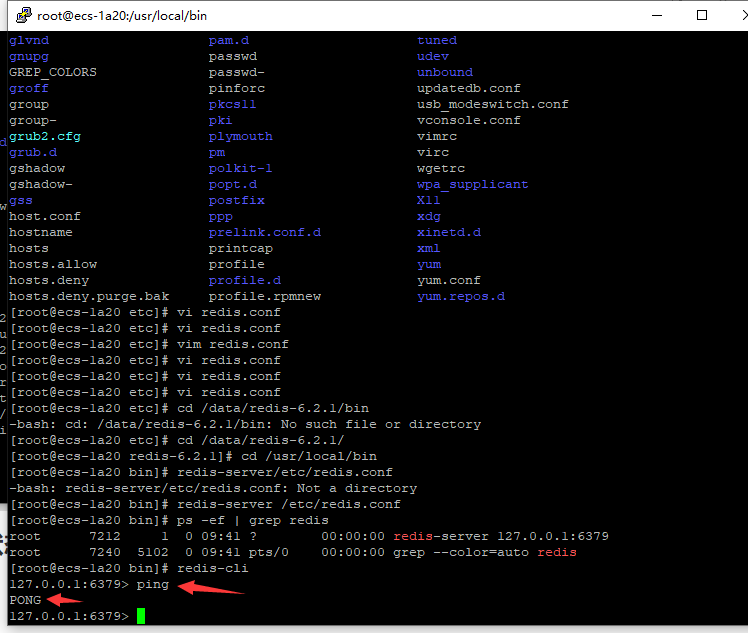Click the 'xml' directory entry
This screenshot has height=633, width=748.
point(429,249)
